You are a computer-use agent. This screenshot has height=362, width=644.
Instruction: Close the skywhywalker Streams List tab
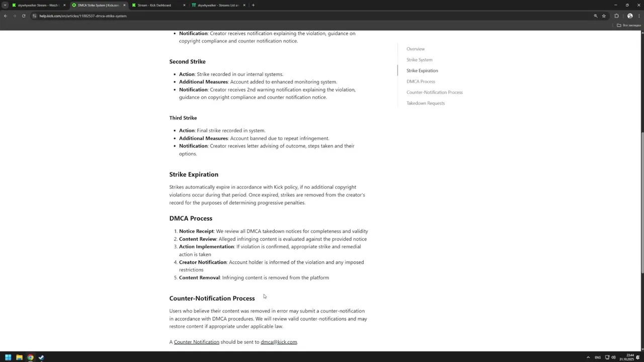(244, 5)
